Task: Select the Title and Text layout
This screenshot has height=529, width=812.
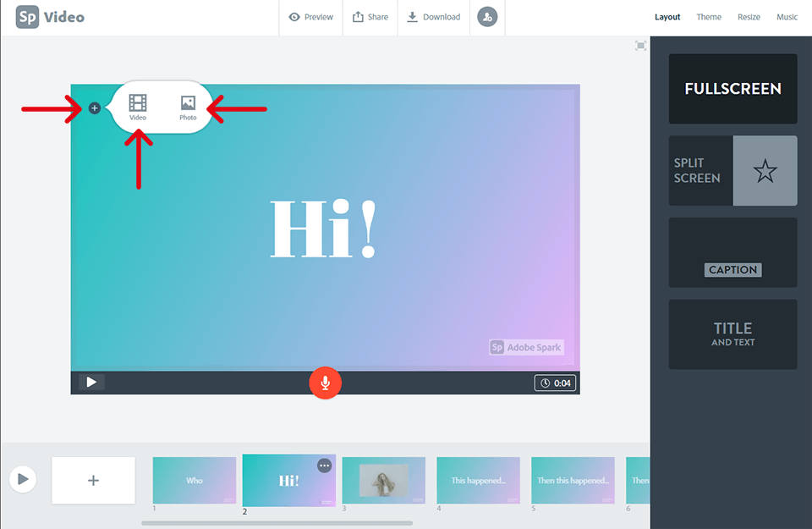Action: click(x=732, y=334)
